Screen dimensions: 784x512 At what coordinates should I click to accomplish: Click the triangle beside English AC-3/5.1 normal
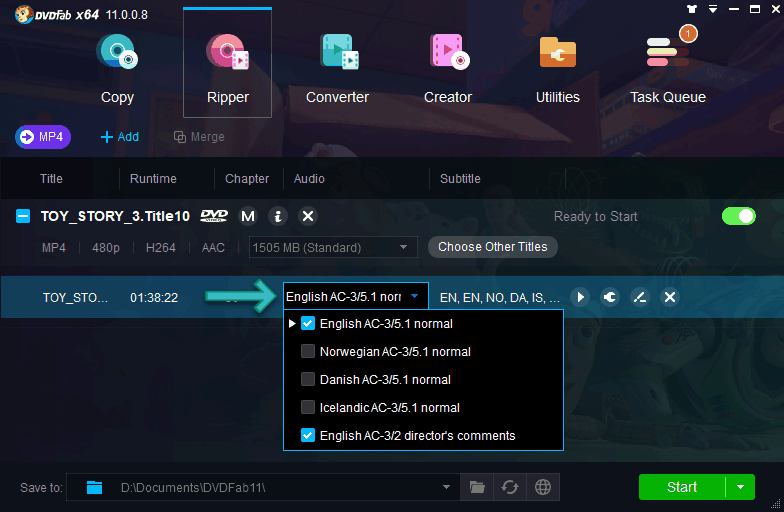click(x=292, y=324)
